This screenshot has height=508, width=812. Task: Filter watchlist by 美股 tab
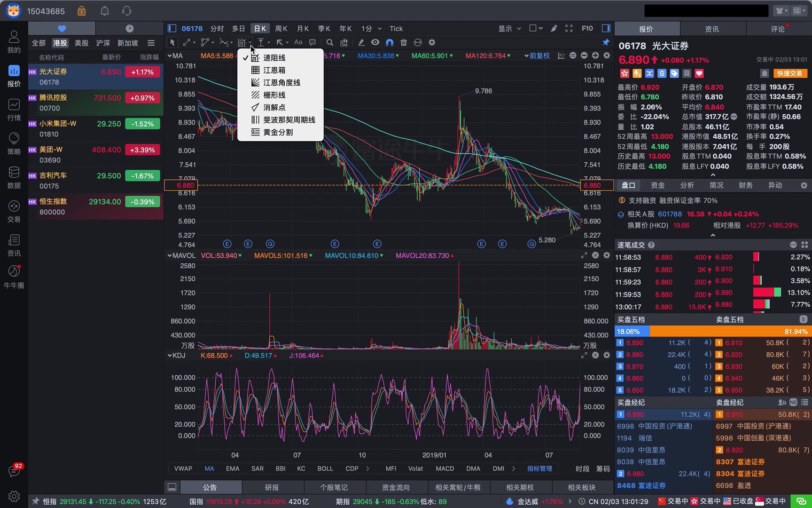[81, 43]
